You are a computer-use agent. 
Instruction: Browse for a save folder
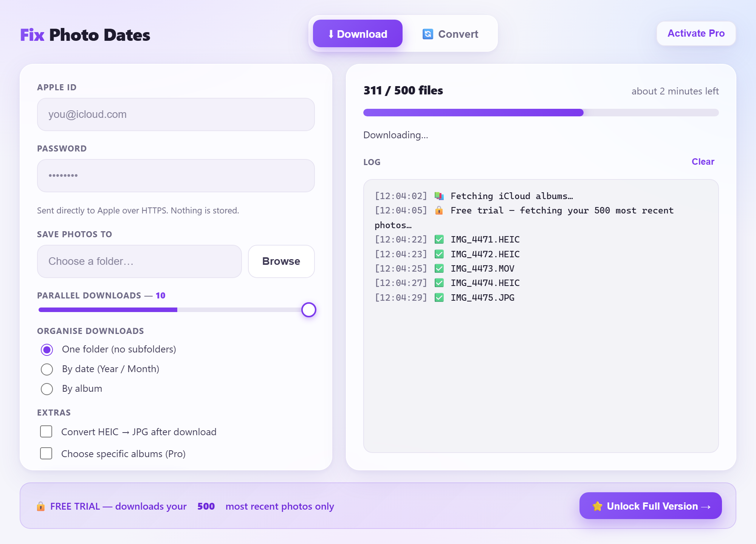pyautogui.click(x=281, y=261)
